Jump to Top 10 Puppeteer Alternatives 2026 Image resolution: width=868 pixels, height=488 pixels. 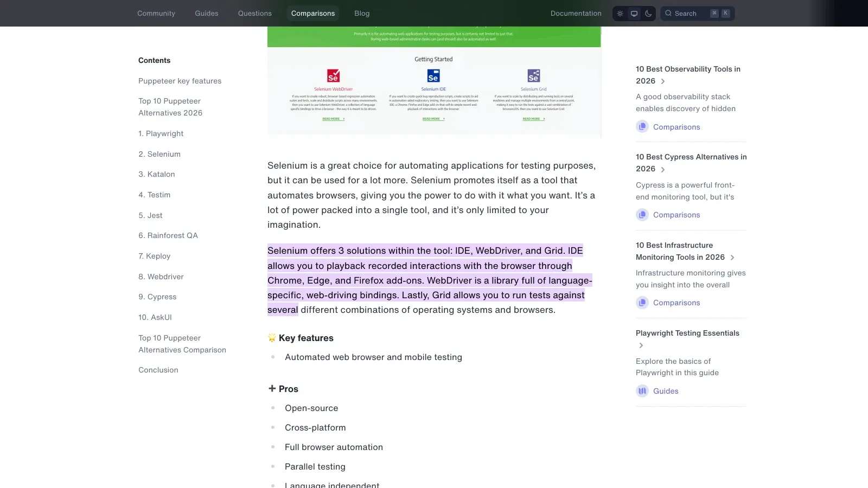click(170, 107)
